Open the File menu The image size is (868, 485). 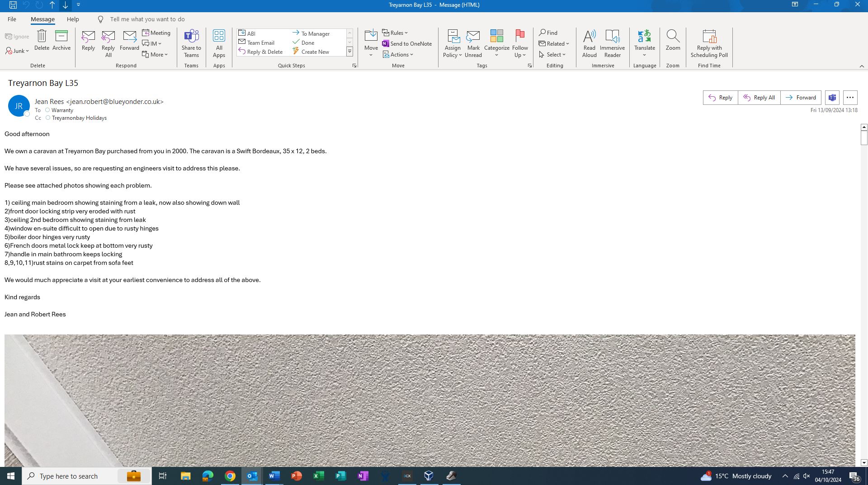(x=12, y=19)
